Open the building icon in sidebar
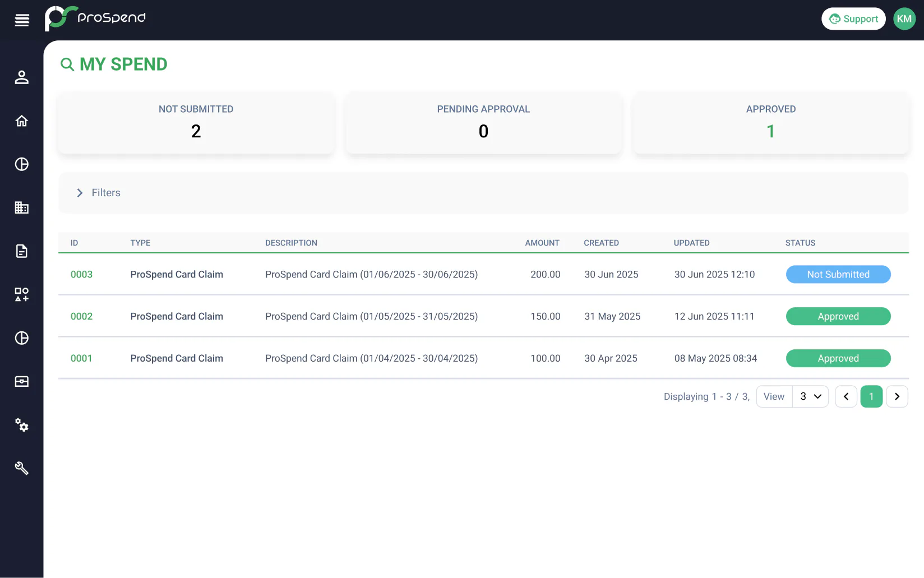 22,207
